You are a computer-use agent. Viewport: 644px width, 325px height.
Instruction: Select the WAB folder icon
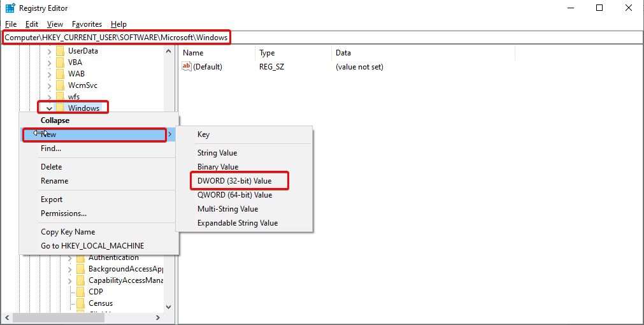(61, 74)
